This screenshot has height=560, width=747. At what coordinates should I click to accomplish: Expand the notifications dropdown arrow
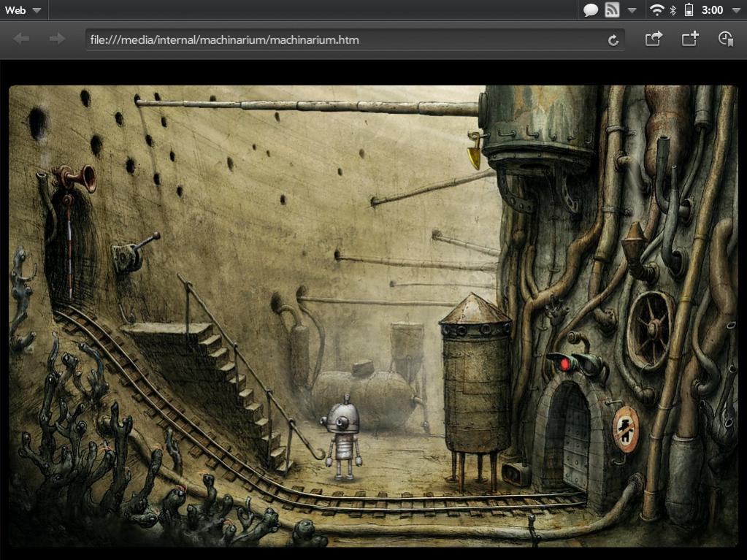click(x=632, y=10)
